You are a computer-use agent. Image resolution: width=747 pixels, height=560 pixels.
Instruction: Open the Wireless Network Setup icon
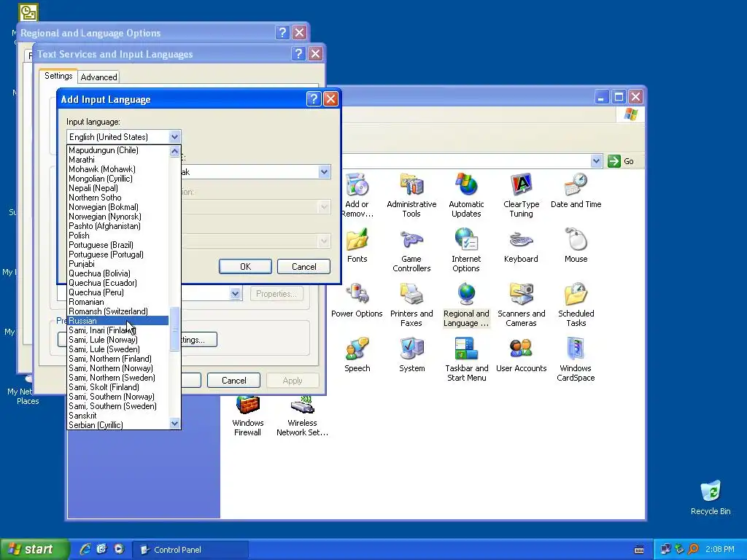pos(303,406)
